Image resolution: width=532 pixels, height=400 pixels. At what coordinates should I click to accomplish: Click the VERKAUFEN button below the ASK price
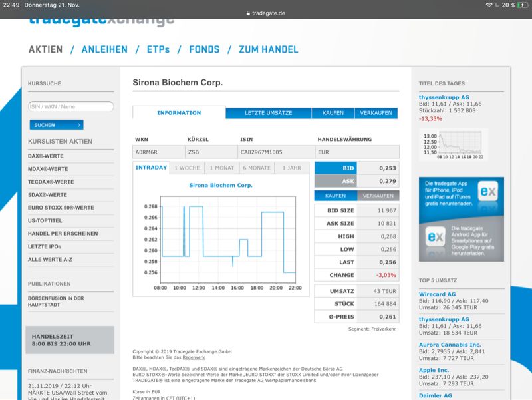coord(378,196)
